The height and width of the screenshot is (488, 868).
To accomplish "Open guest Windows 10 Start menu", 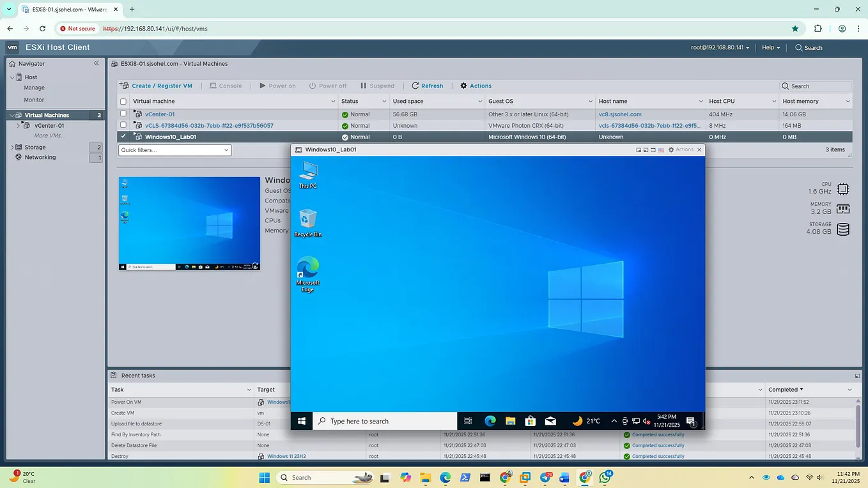I will (x=302, y=421).
